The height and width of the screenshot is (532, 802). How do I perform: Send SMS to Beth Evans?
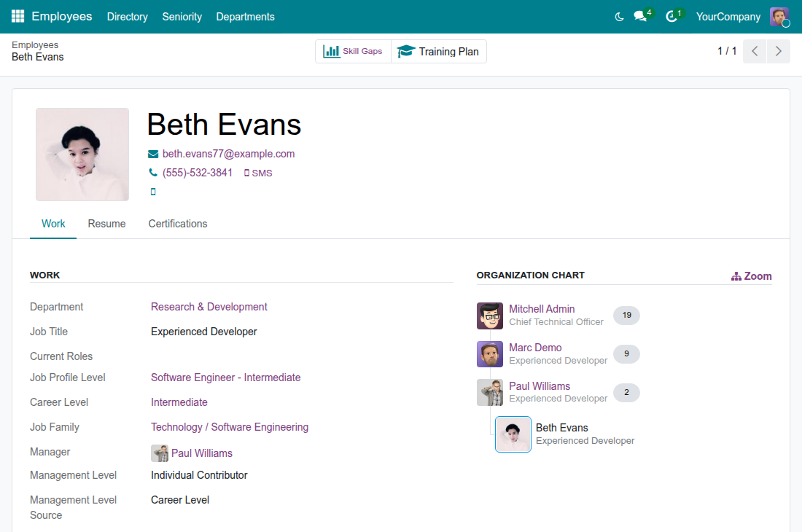[258, 173]
